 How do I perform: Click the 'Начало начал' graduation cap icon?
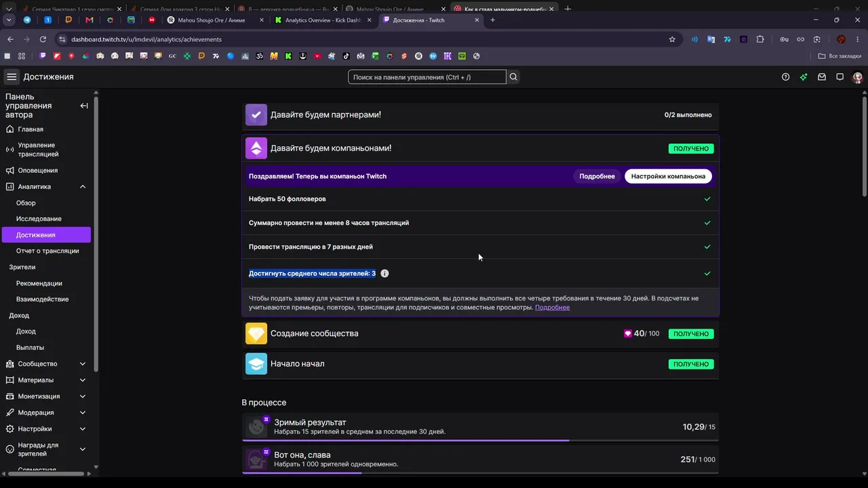(256, 364)
